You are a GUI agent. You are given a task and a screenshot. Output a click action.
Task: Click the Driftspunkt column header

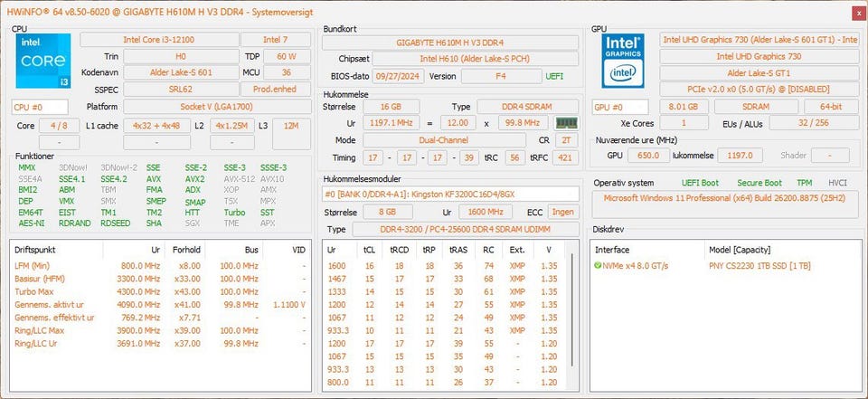click(x=35, y=250)
